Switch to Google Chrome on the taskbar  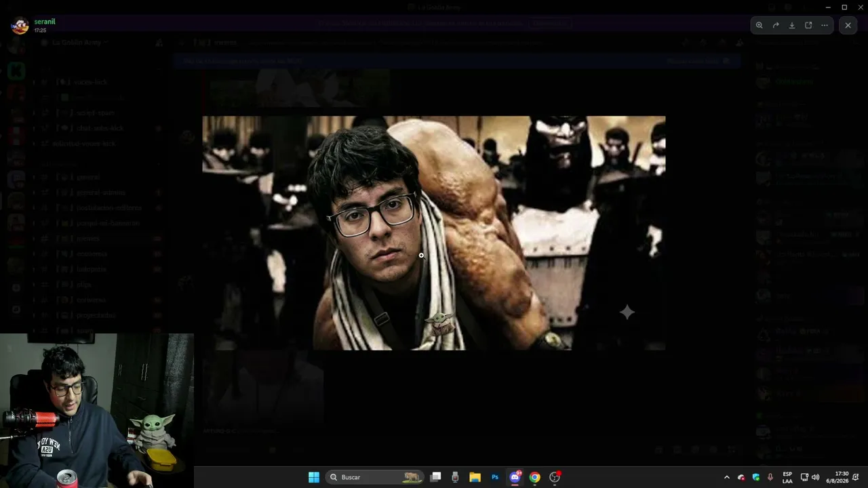click(x=534, y=477)
